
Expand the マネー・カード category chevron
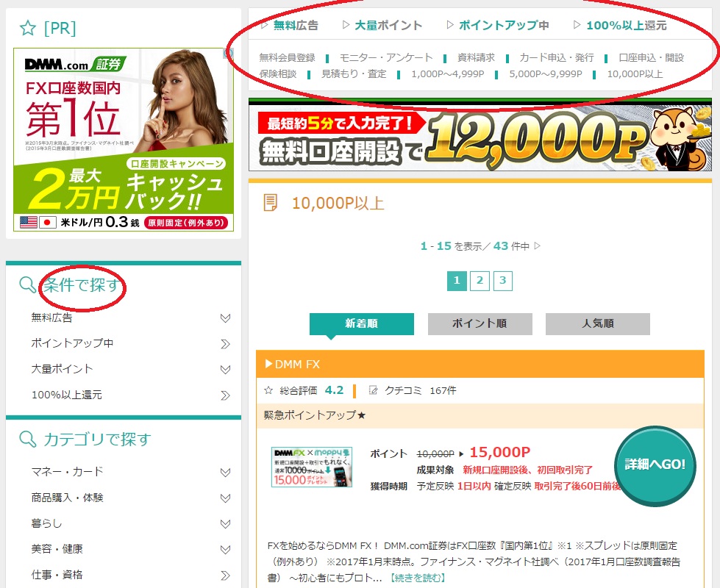coord(226,473)
